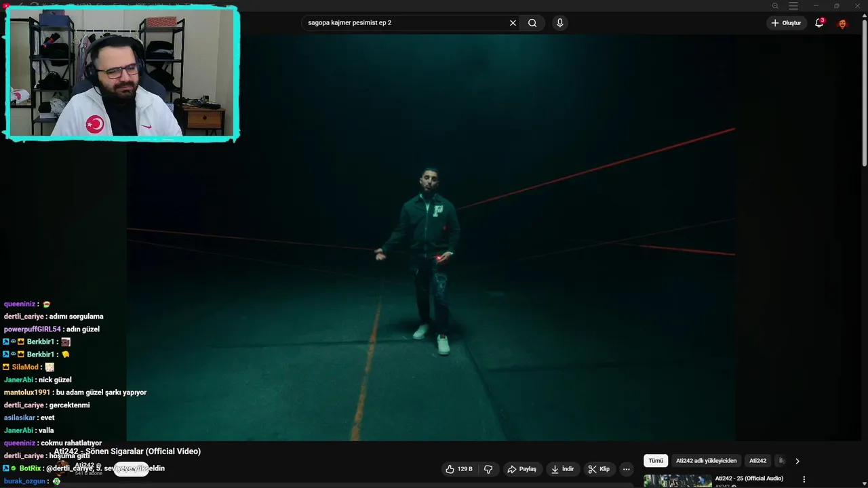Open the account avatar menu
This screenshot has width=868, height=488.
(x=842, y=24)
